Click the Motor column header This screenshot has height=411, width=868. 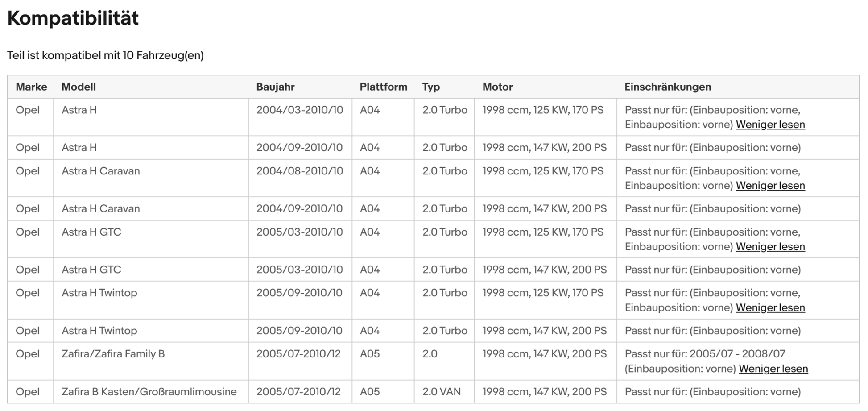click(497, 87)
